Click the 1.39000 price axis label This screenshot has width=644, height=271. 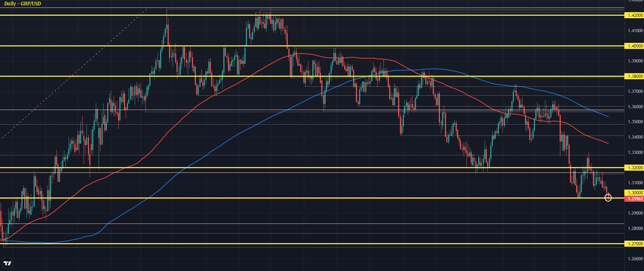(x=635, y=61)
